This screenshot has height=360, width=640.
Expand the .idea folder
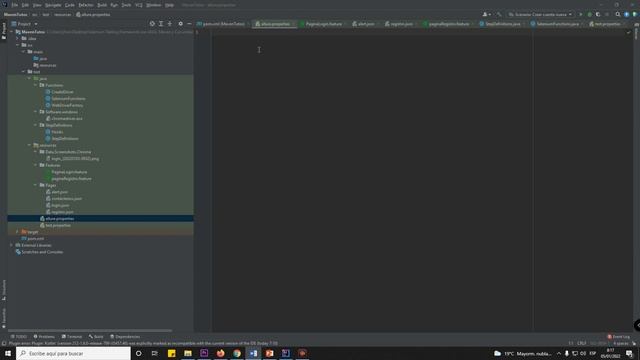click(x=18, y=38)
